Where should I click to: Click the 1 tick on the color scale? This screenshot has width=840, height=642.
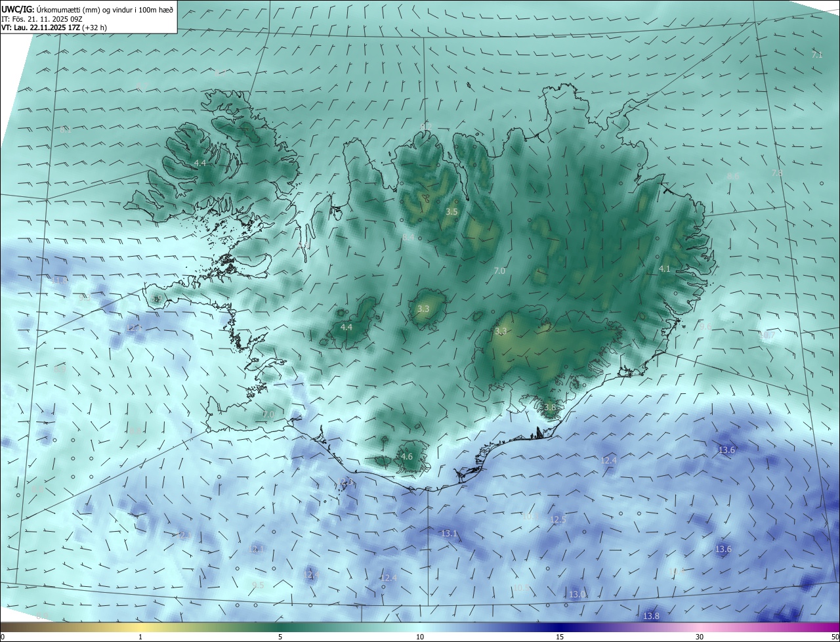coord(140,637)
